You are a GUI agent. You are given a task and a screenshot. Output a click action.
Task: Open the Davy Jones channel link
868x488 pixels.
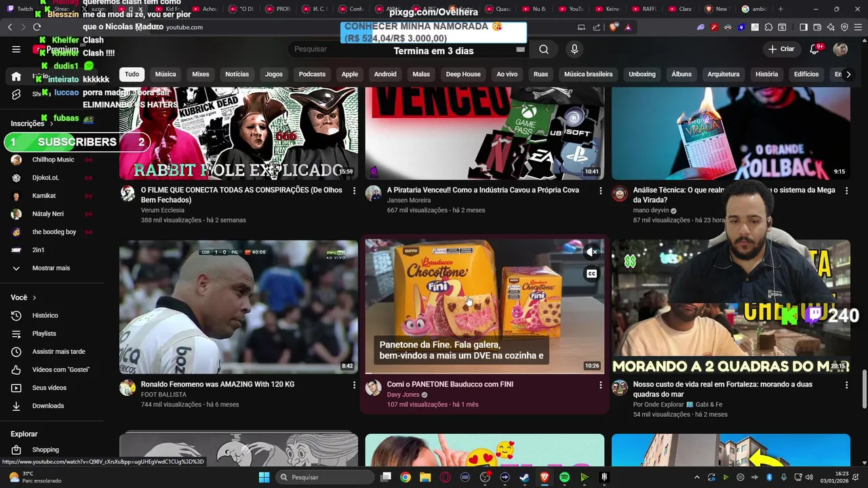point(403,394)
